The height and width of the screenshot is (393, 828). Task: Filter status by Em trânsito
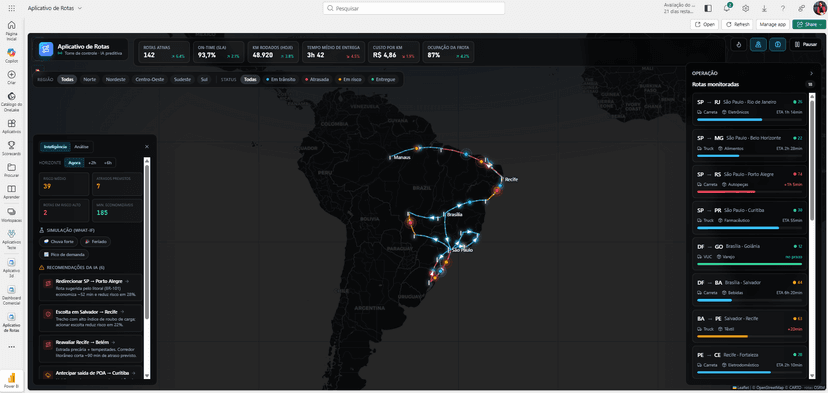click(x=281, y=79)
